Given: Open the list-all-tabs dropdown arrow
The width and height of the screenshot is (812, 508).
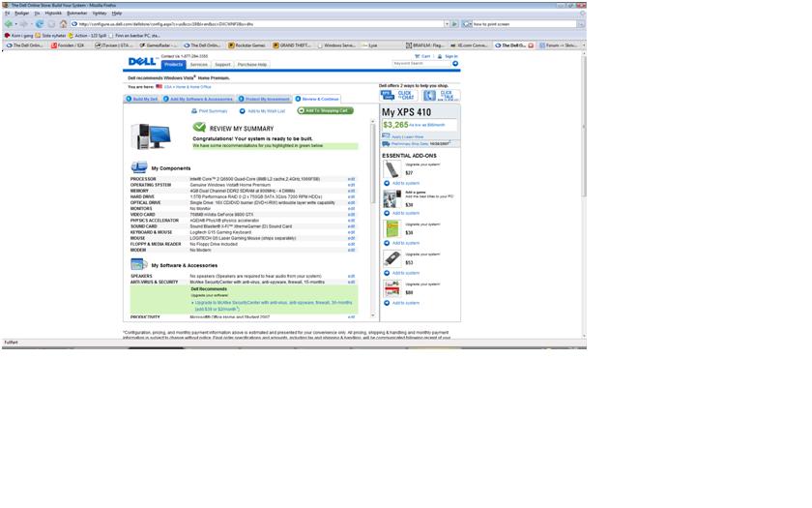Looking at the screenshot, I should (584, 45).
